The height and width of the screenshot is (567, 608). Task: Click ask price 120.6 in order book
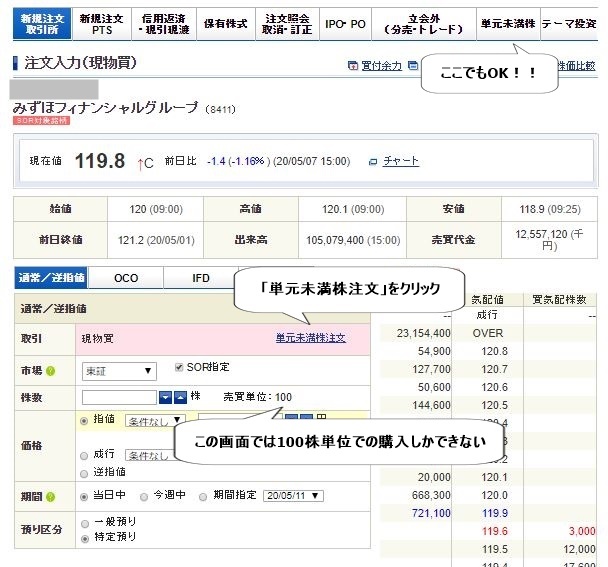(x=494, y=387)
